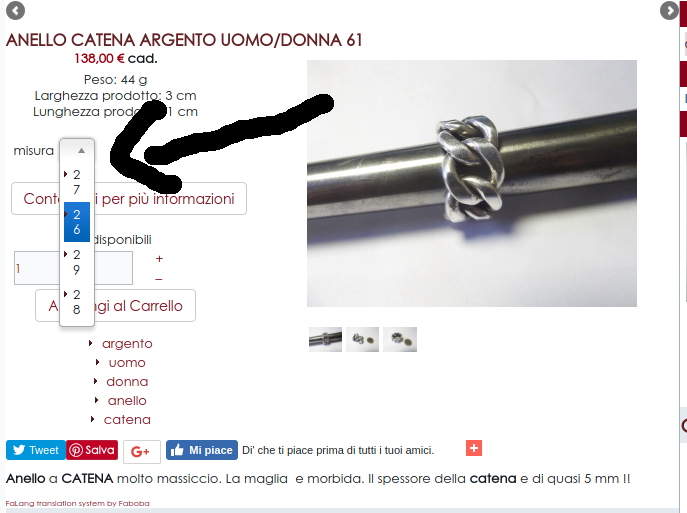View first ring thumbnail on rod
Screen dimensions: 687x513
pos(325,340)
